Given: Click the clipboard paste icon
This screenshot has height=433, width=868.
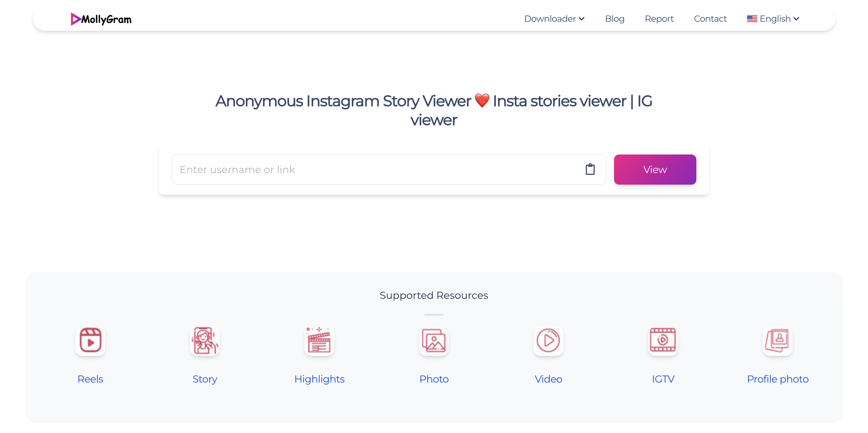Looking at the screenshot, I should (590, 169).
